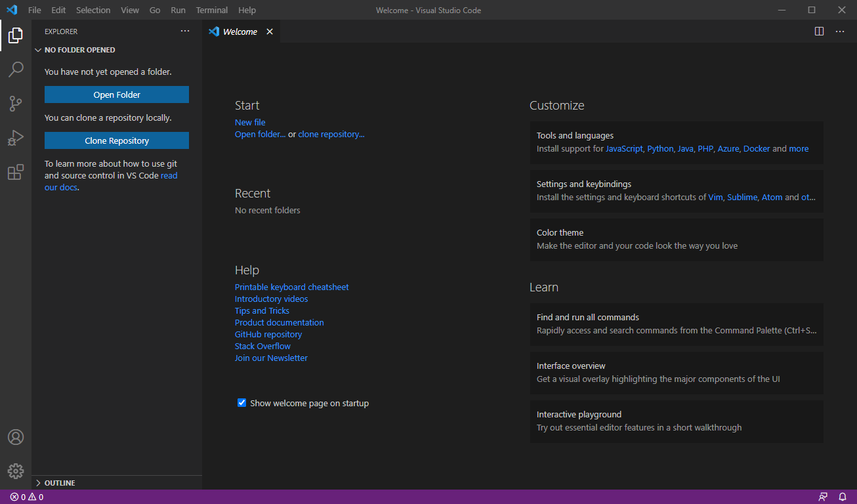Viewport: 857px width, 504px height.
Task: Open the Terminal menu
Action: pos(211,10)
